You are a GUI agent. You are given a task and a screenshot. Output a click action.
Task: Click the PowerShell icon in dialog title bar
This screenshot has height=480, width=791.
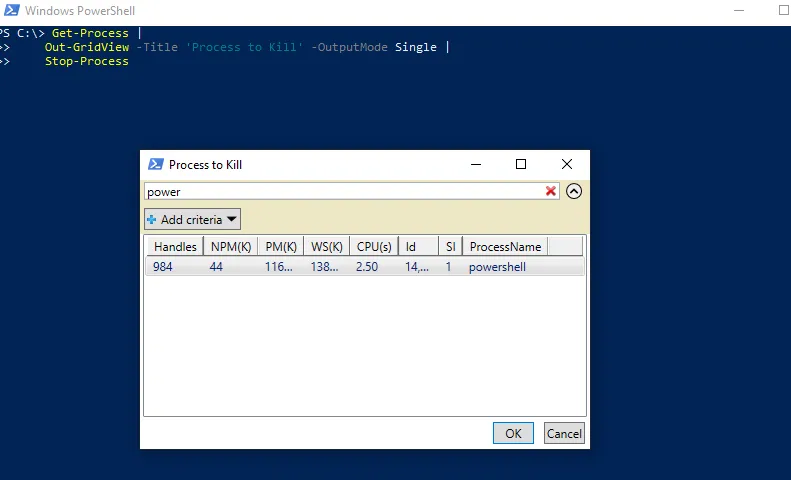pyautogui.click(x=155, y=165)
